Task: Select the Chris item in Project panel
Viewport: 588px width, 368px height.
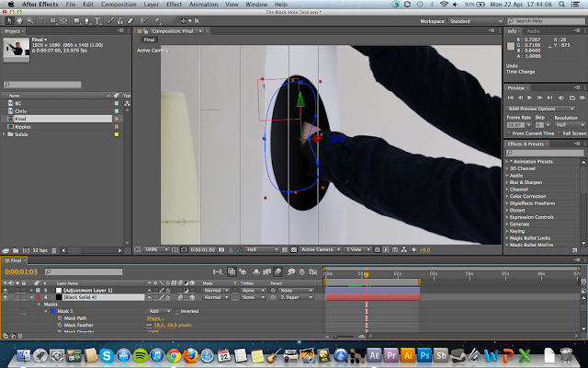Action: (x=20, y=111)
